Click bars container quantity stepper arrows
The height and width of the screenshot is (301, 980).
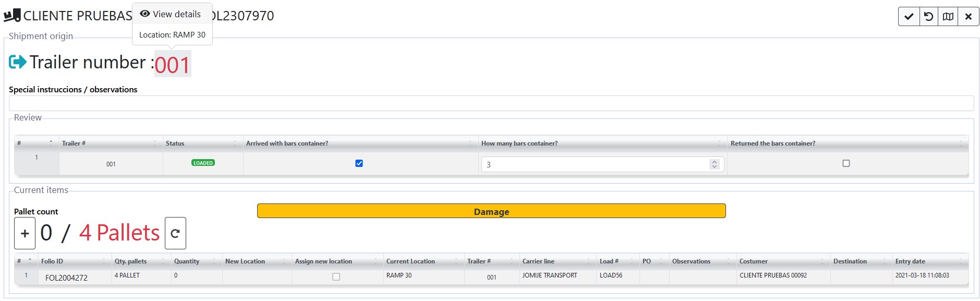tap(714, 164)
